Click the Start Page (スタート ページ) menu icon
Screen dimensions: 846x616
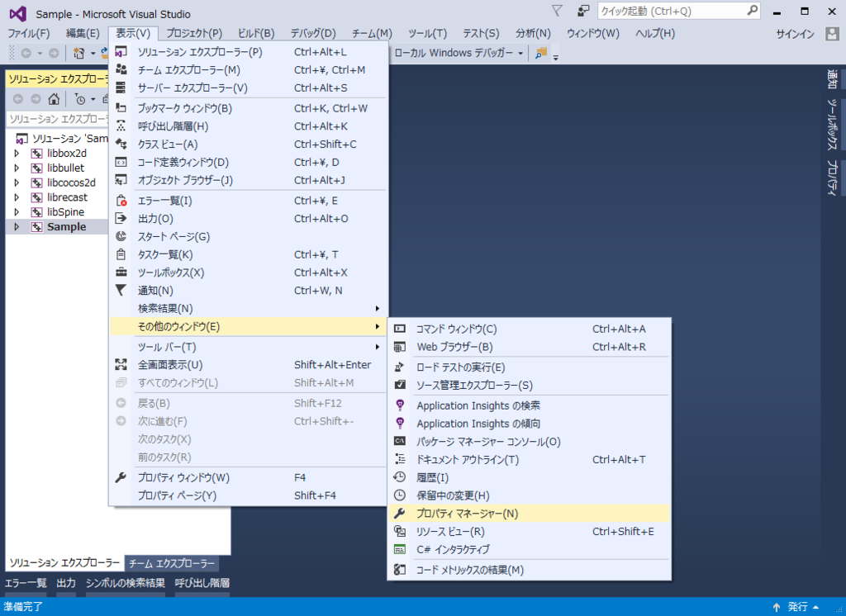[x=121, y=236]
